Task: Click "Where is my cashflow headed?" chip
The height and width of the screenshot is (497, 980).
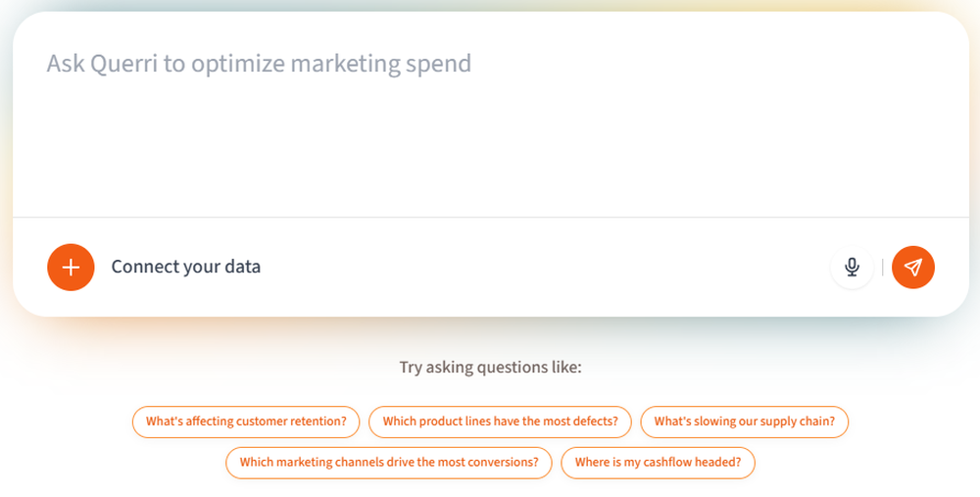Action: [x=658, y=462]
